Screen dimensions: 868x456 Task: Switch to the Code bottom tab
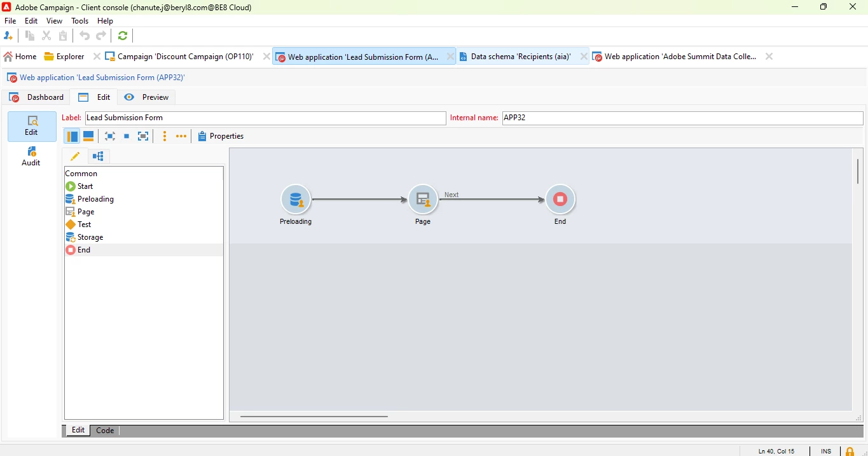point(105,431)
